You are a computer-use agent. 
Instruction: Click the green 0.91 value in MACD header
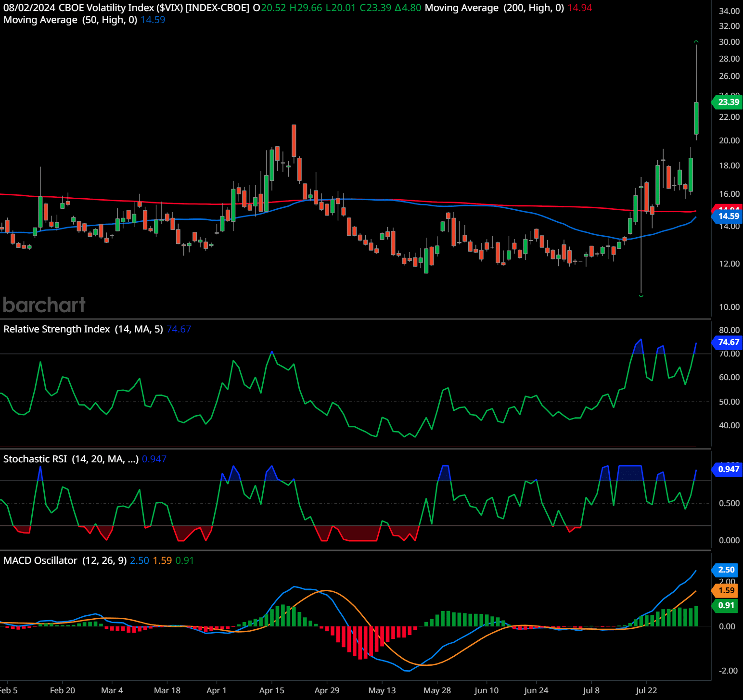click(184, 560)
